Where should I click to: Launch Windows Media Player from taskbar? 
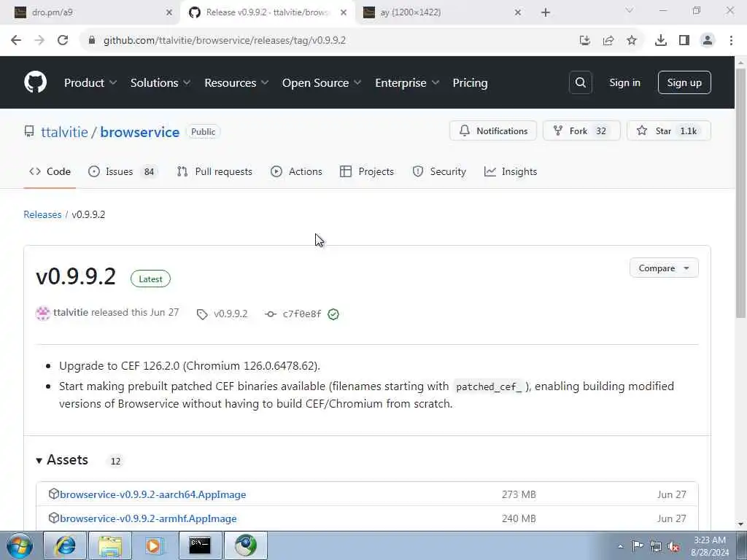tap(154, 545)
